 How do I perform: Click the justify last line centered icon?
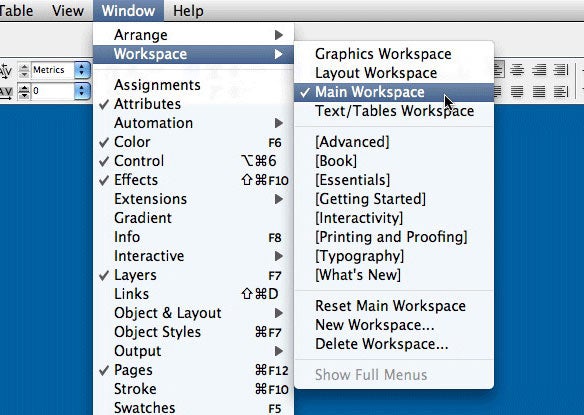(517, 91)
